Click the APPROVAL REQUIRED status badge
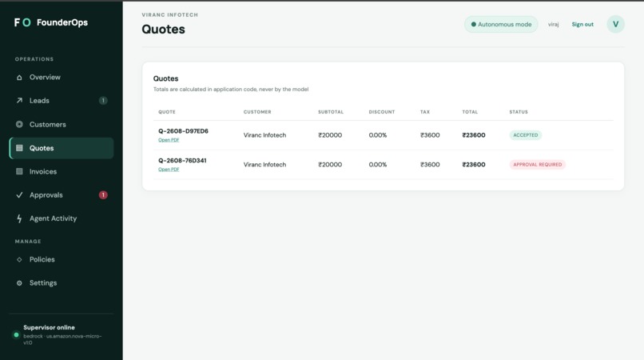 tap(537, 165)
